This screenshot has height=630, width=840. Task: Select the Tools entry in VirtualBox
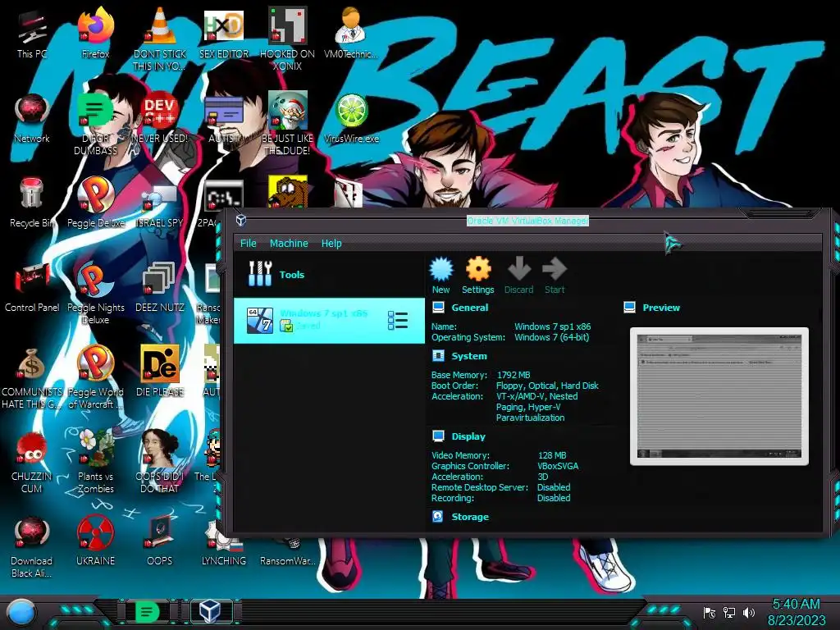tap(329, 274)
